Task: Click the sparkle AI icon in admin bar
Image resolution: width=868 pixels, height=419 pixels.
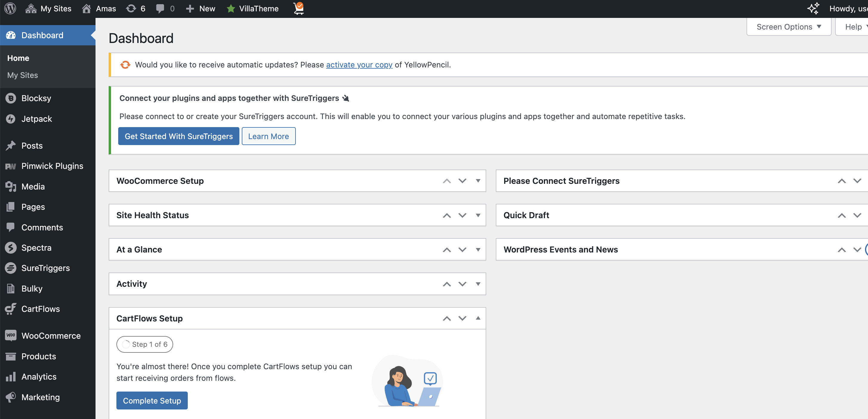Action: [813, 8]
